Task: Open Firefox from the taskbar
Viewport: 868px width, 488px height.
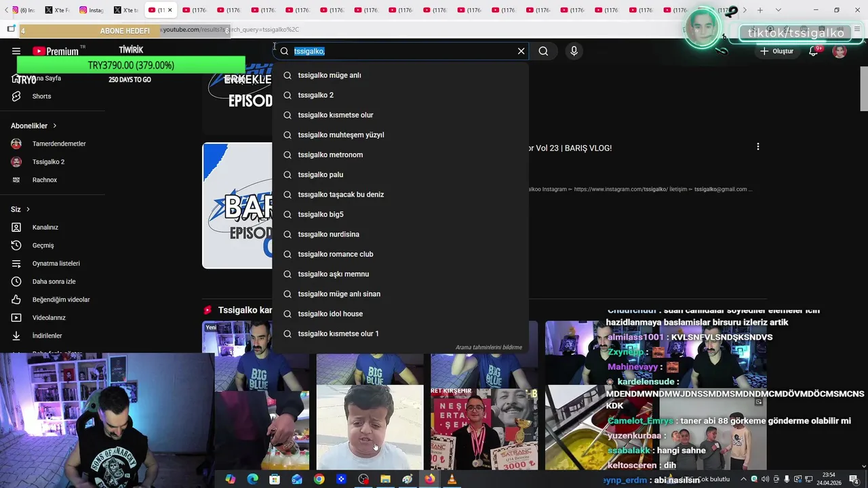Action: coord(430,479)
